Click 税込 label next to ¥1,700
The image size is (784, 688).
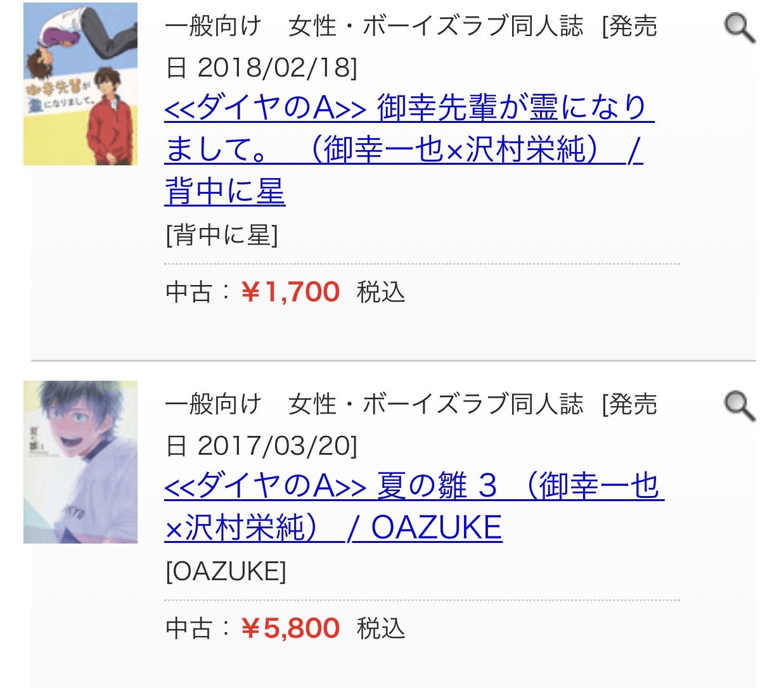(x=381, y=292)
